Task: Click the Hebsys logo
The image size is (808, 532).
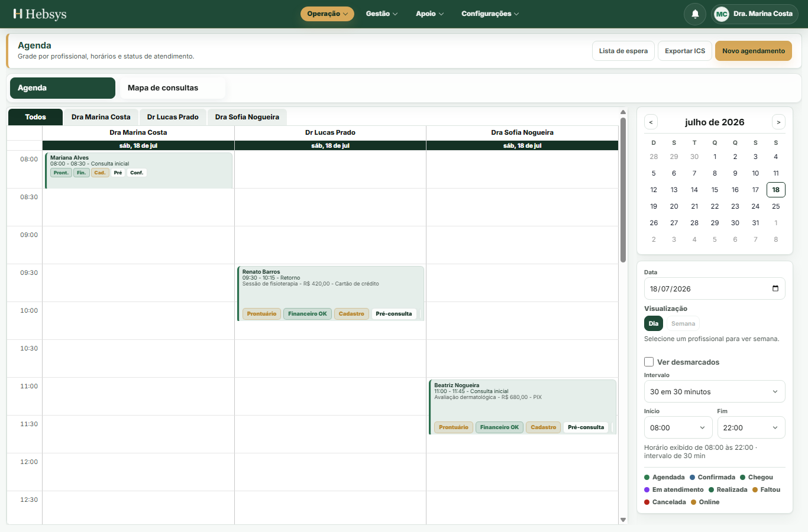Action: pyautogui.click(x=40, y=14)
